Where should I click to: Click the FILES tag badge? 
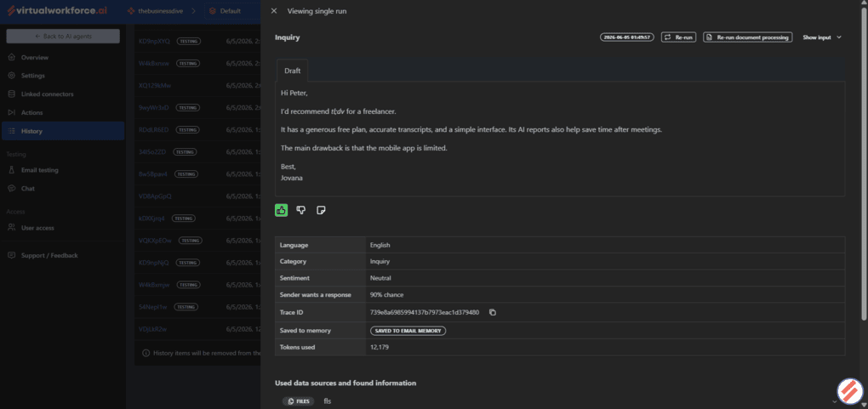pos(299,401)
